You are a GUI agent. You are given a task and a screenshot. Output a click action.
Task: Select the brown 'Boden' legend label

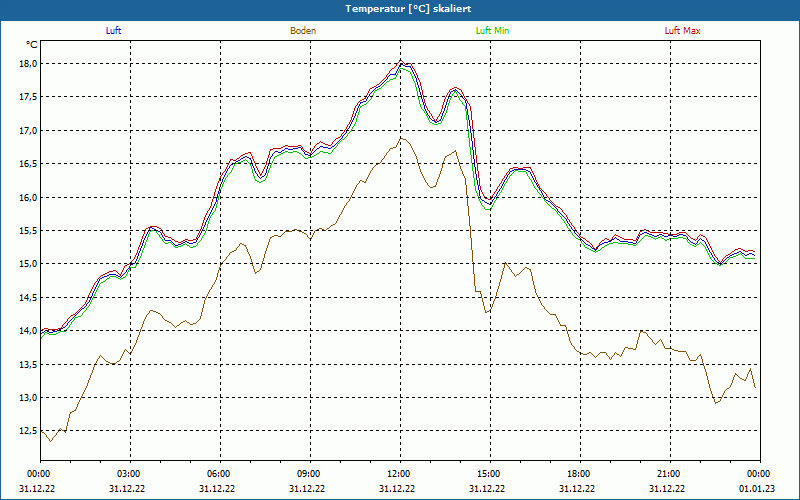click(x=303, y=31)
